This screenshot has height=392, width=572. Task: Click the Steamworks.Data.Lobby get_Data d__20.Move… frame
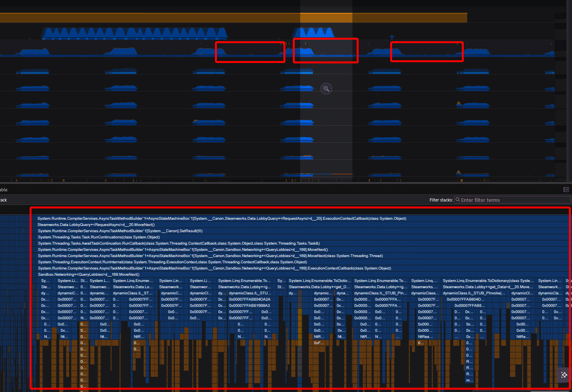point(488,287)
